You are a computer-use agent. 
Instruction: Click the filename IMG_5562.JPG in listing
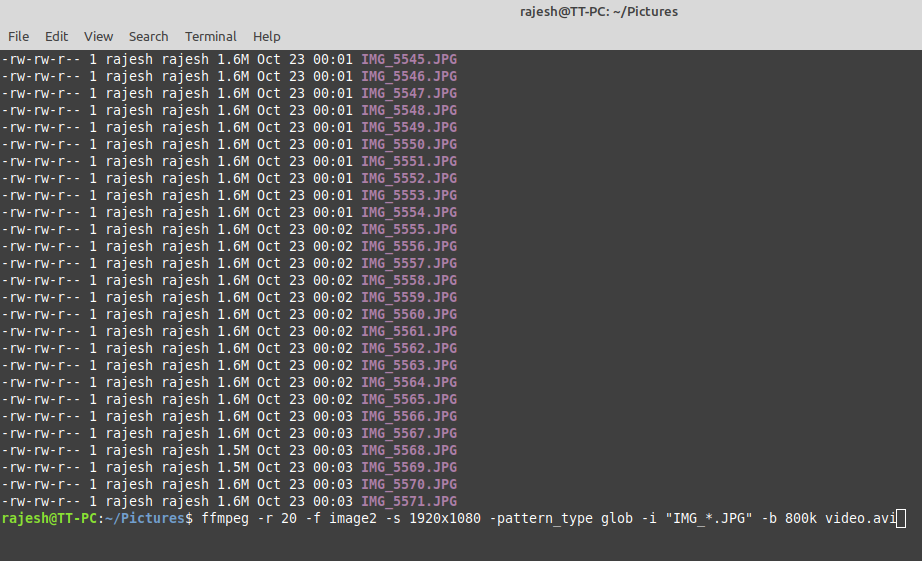[408, 349]
